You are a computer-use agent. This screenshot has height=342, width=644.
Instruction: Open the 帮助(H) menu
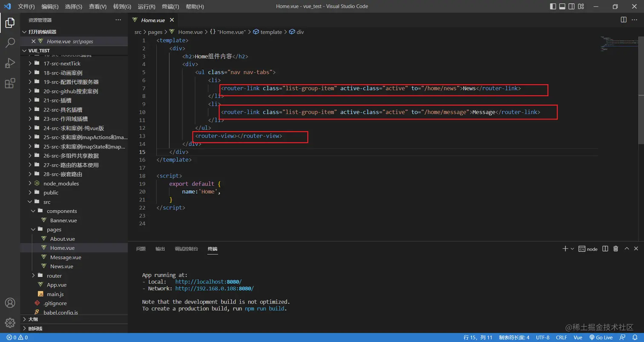click(x=195, y=6)
